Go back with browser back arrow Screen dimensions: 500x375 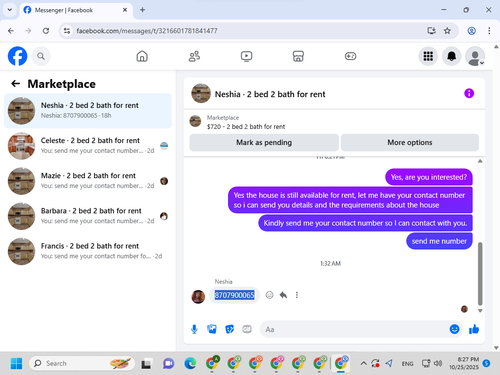pyautogui.click(x=11, y=31)
